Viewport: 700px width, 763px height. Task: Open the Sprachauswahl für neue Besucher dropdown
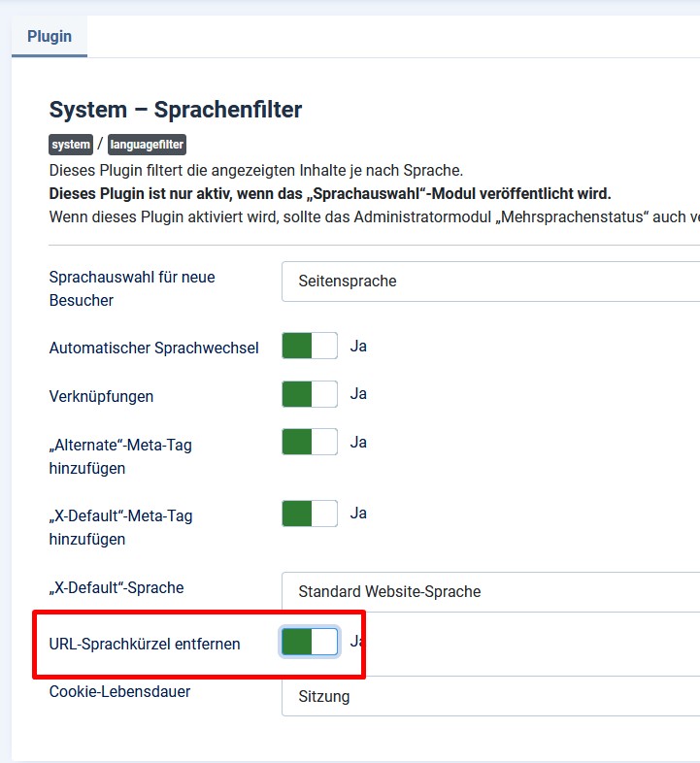(490, 282)
